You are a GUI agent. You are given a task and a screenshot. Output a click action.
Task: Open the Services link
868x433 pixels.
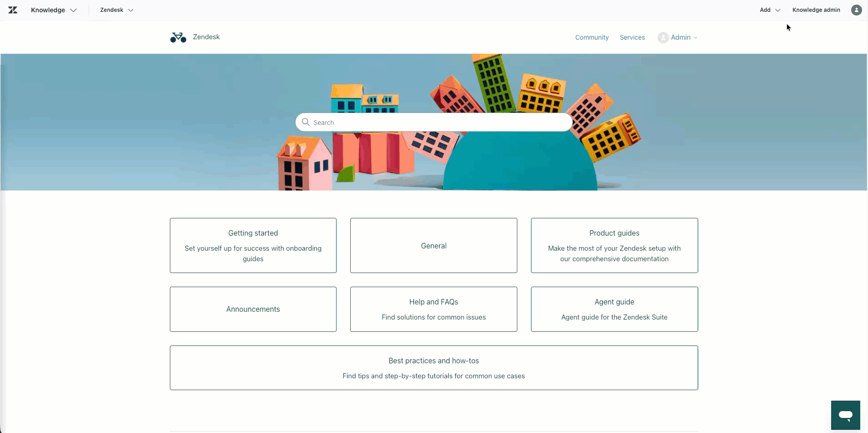pos(632,37)
